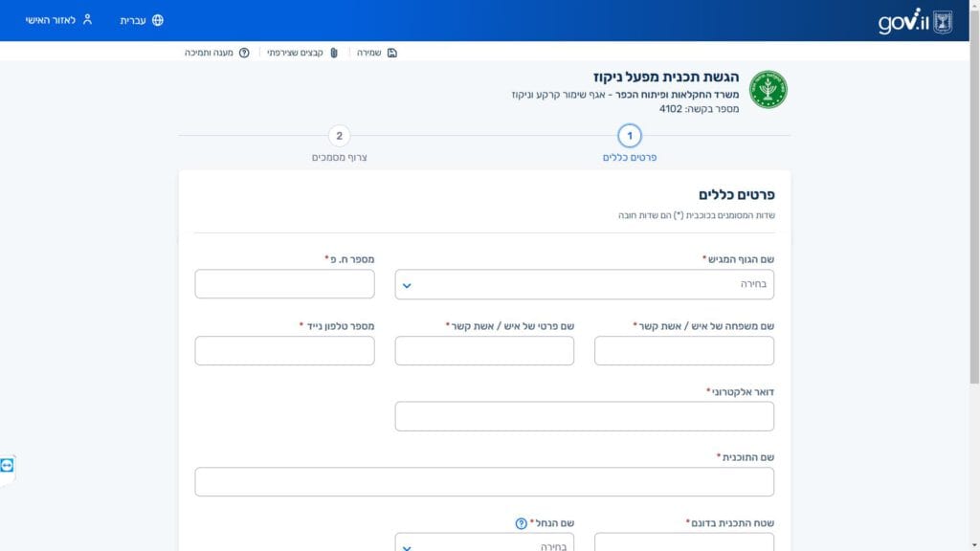The image size is (980, 551).
Task: Click the help tooltip icon beside שם הנחל
Action: click(x=521, y=523)
